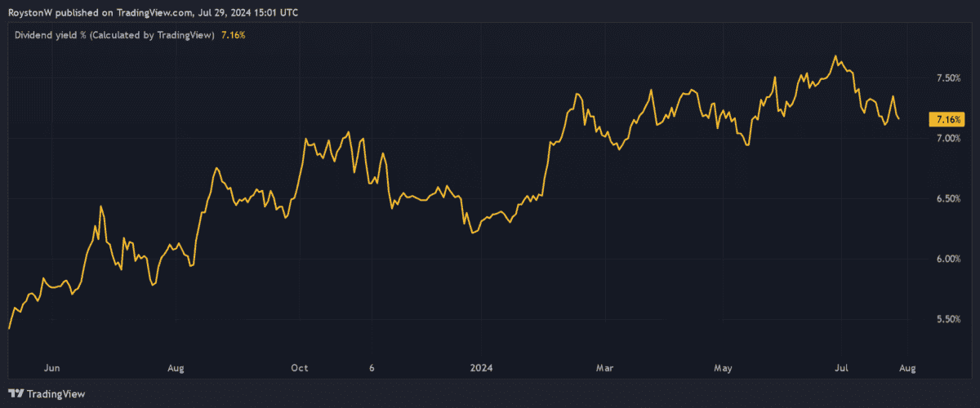This screenshot has height=408, width=980.
Task: Click the TradingView wordmark text
Action: 56,394
